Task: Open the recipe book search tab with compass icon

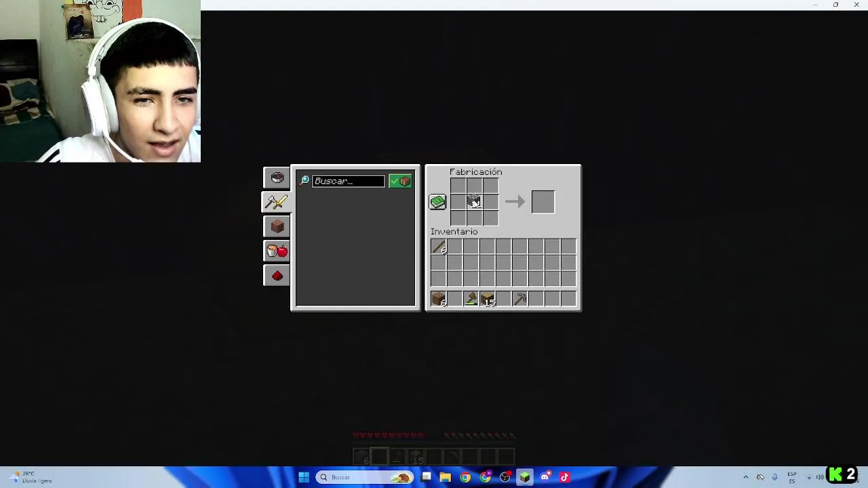Action: pos(277,178)
